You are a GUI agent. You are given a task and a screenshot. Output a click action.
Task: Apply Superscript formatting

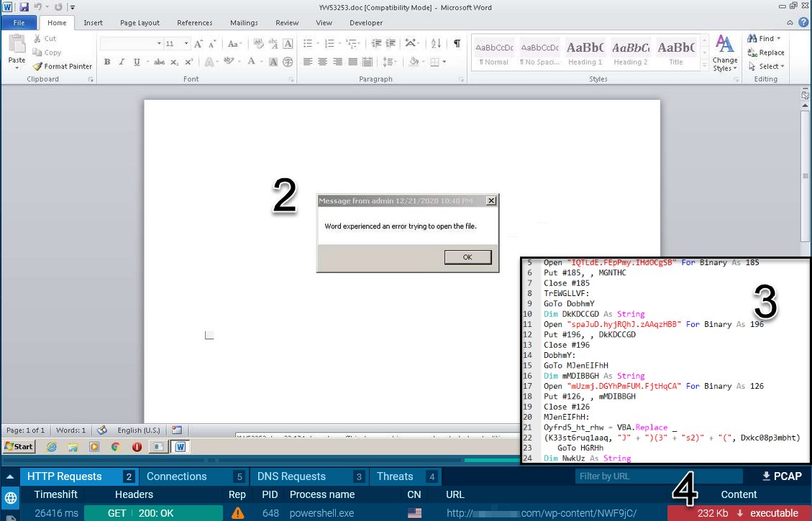(x=189, y=62)
